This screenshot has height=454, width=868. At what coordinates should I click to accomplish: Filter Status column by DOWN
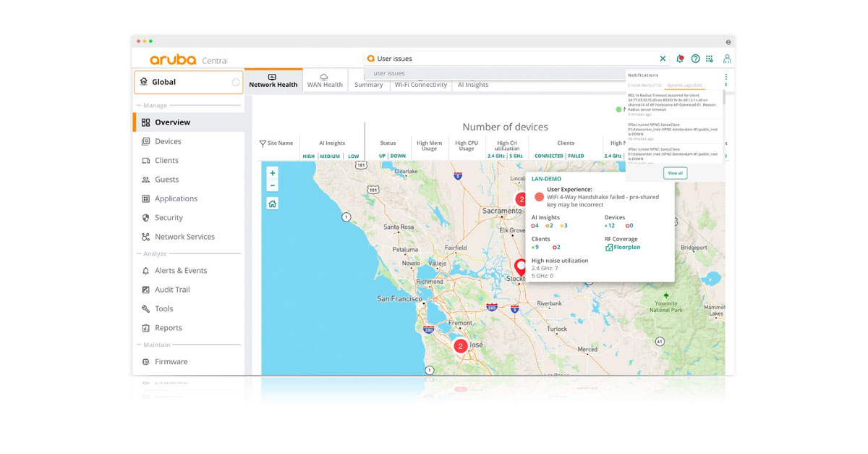coord(398,156)
